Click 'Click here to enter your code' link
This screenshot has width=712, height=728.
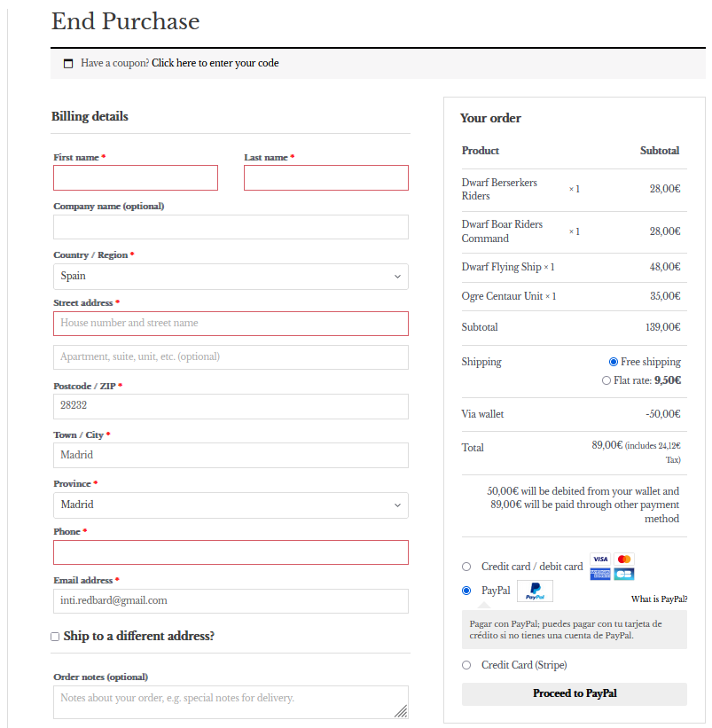pos(215,64)
